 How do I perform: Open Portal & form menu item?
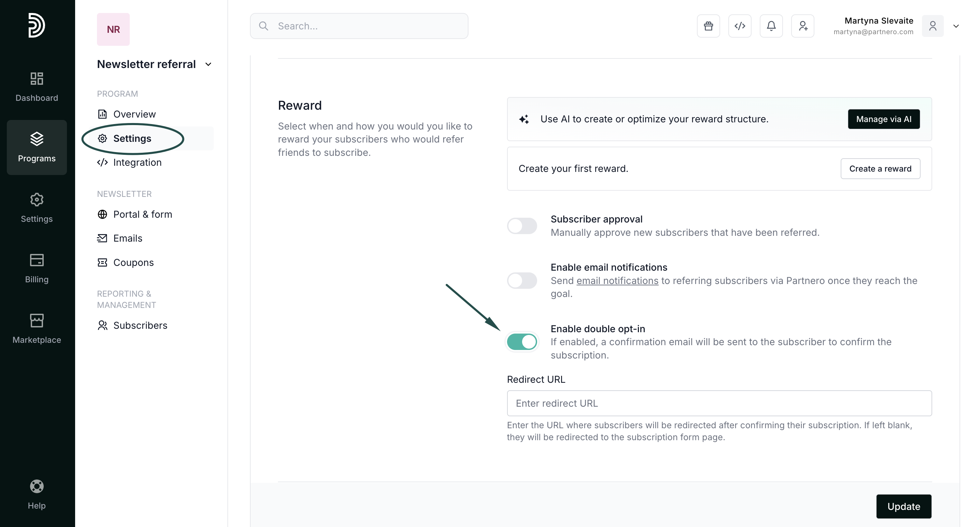[x=142, y=214]
